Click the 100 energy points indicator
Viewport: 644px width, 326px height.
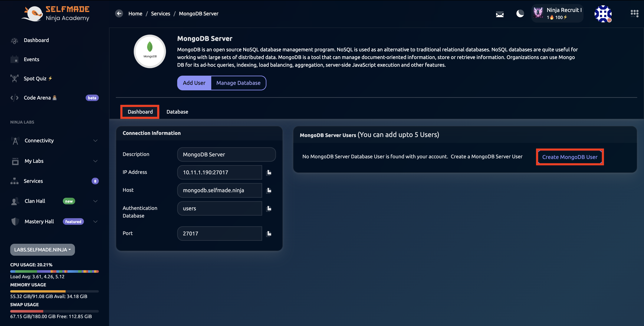(561, 17)
